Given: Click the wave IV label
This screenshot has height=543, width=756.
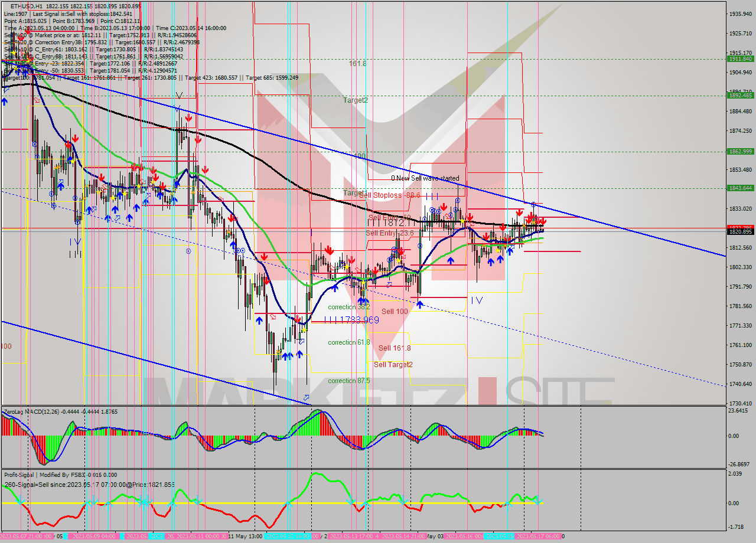Looking at the screenshot, I should [x=477, y=300].
